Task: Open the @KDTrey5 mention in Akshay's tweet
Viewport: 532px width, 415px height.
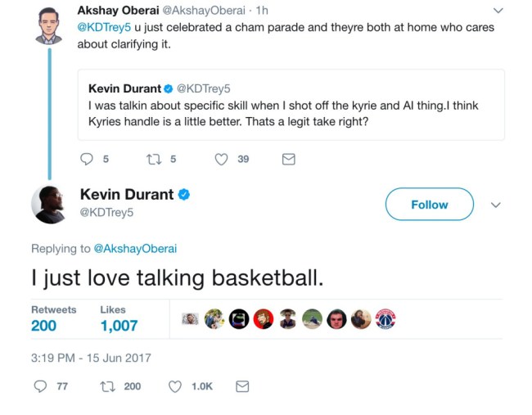Action: pos(104,27)
